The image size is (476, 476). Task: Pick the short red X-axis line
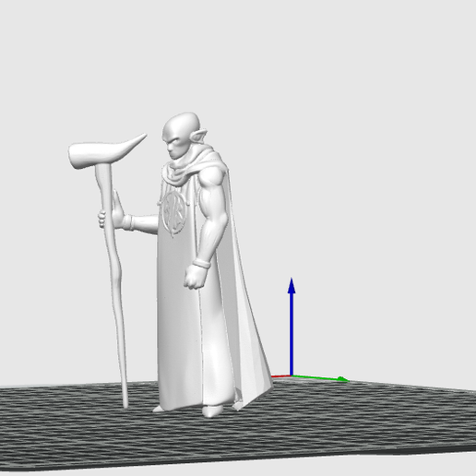point(281,376)
